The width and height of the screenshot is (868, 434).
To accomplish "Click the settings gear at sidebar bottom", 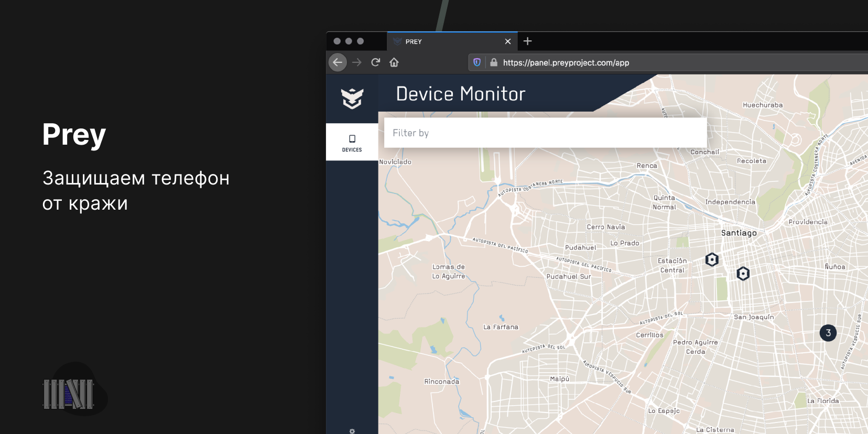I will click(352, 431).
